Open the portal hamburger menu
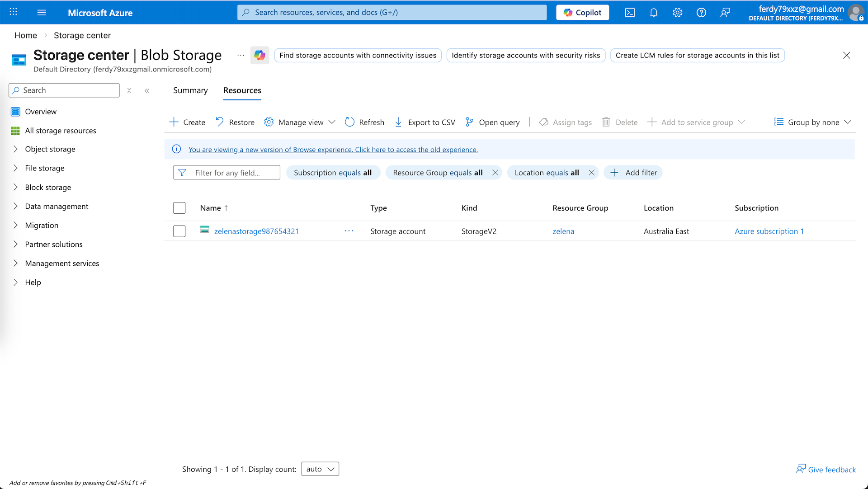868x489 pixels. [42, 13]
